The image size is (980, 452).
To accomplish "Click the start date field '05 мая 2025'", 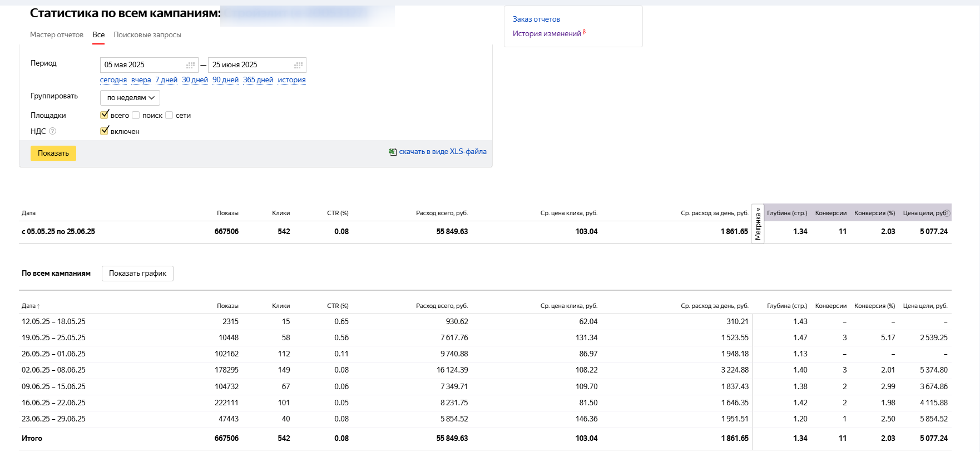I will tap(149, 65).
